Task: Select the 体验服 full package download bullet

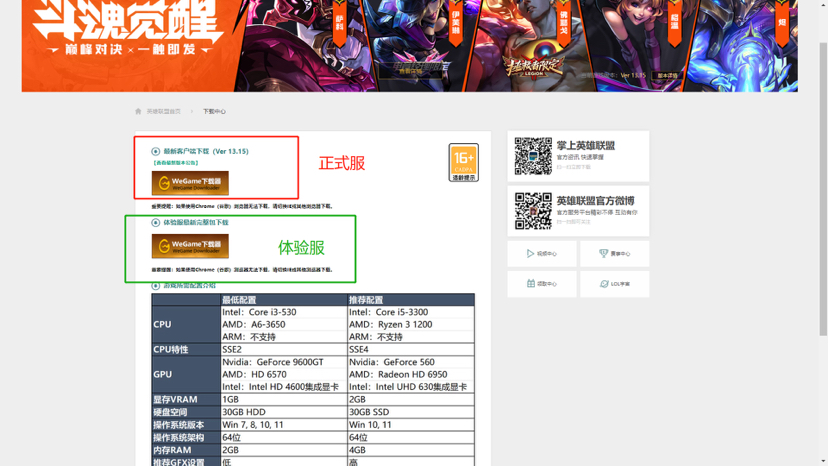Action: (155, 223)
